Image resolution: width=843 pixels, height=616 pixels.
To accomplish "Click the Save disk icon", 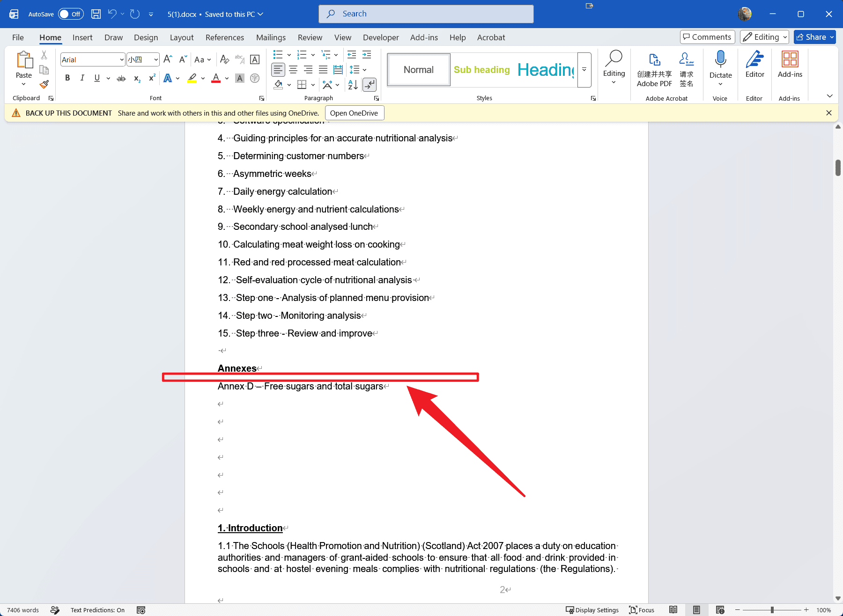I will (x=96, y=14).
